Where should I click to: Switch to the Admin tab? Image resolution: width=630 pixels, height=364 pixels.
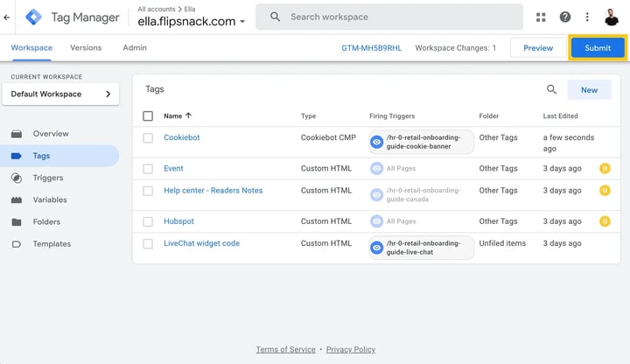coord(135,47)
